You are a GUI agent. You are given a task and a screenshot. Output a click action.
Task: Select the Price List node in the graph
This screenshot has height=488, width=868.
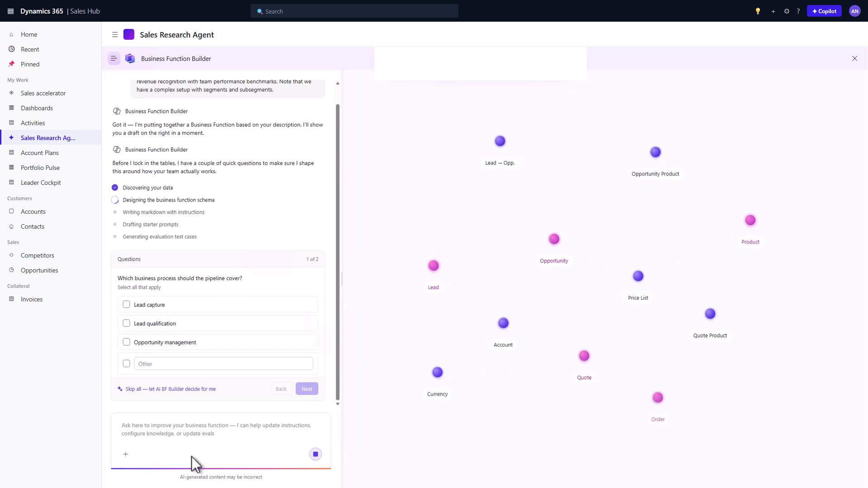(638, 276)
